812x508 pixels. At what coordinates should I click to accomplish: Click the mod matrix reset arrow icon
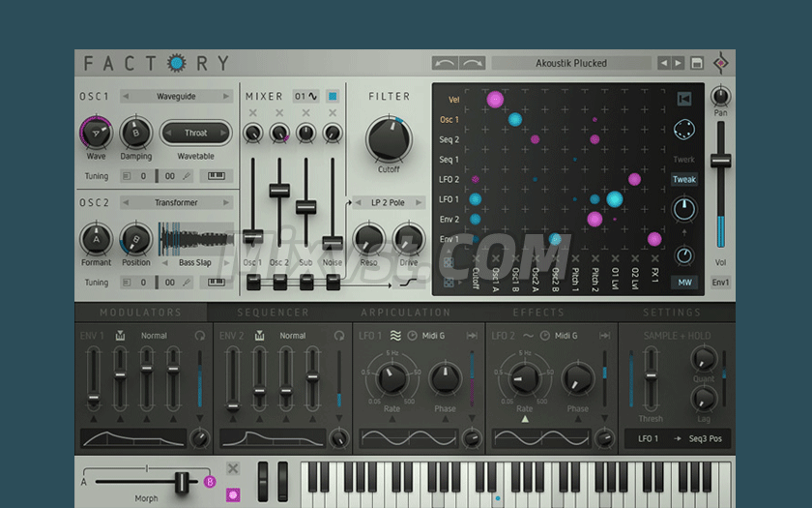684,99
